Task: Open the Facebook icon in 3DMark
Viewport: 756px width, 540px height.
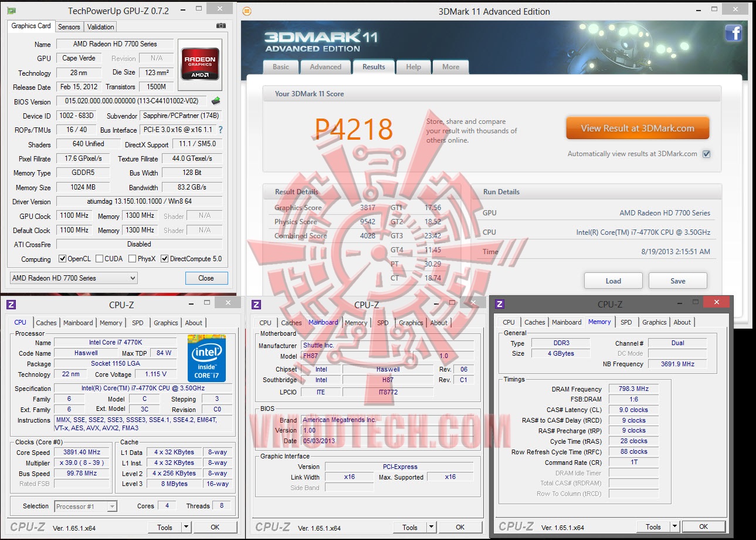Action: pos(733,33)
